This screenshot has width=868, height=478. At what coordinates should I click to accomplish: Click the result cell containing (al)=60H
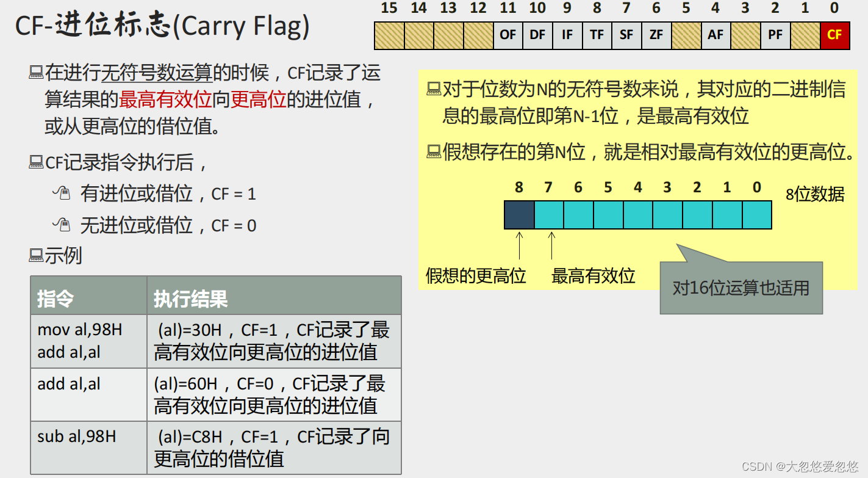[274, 394]
